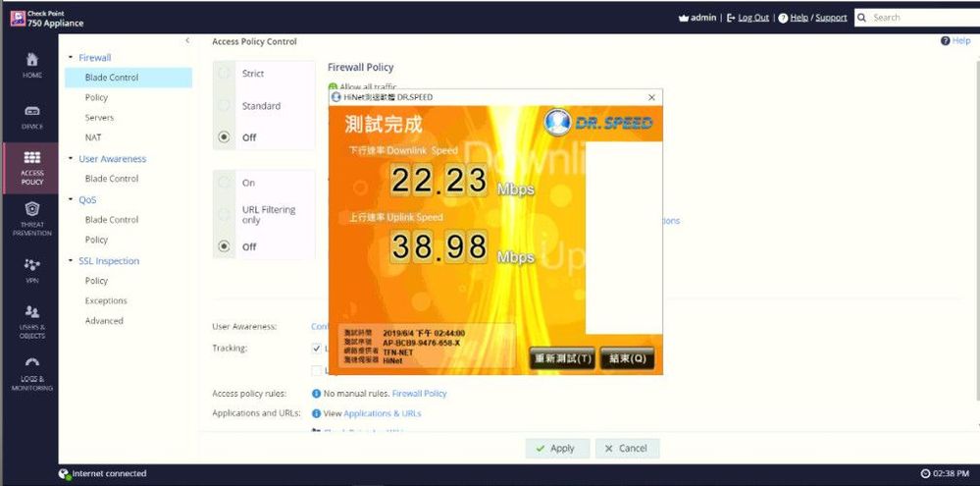Click the page vertical scrollbar
980x486 pixels.
click(x=977, y=232)
